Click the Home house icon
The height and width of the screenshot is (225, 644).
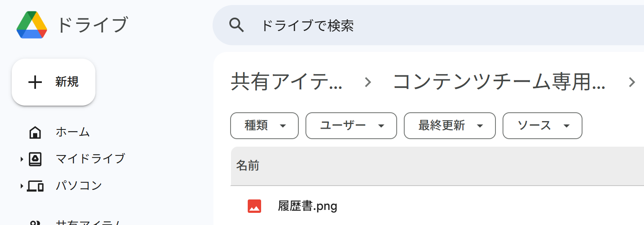(35, 132)
